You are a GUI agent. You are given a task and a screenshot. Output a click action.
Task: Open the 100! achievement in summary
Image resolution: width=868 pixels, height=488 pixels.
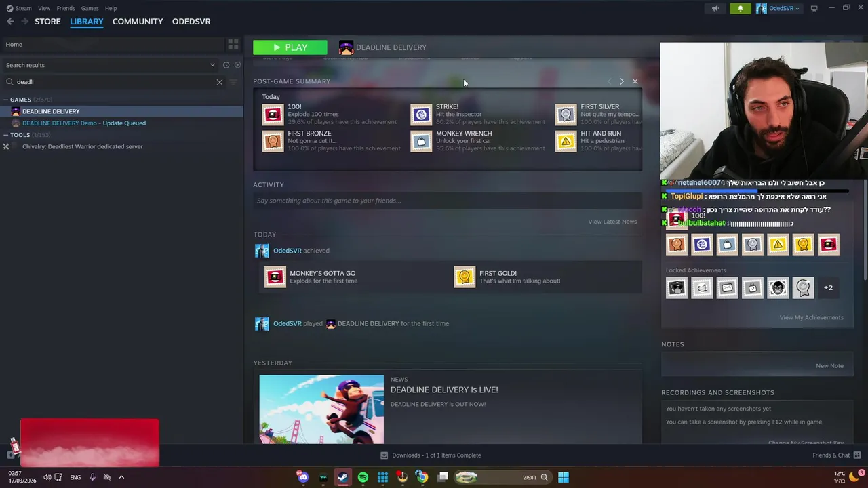click(273, 115)
